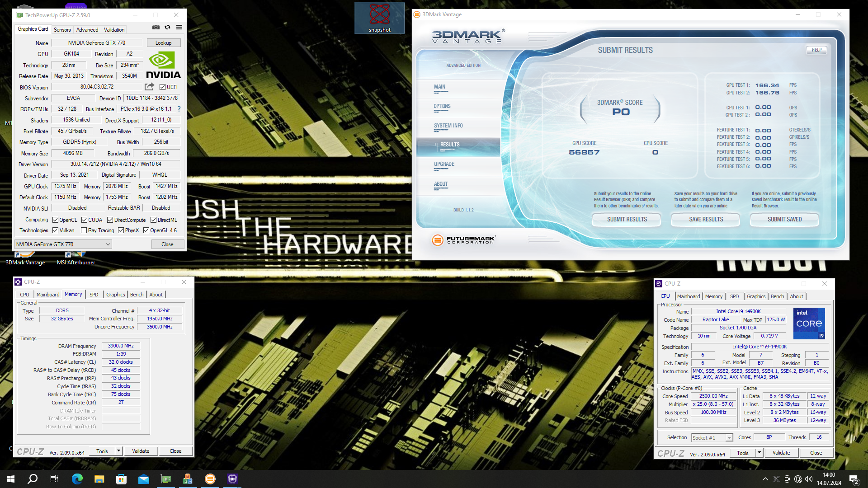Switch to the Sensors tab in GPU-Z
The width and height of the screenshot is (868, 488).
click(62, 30)
